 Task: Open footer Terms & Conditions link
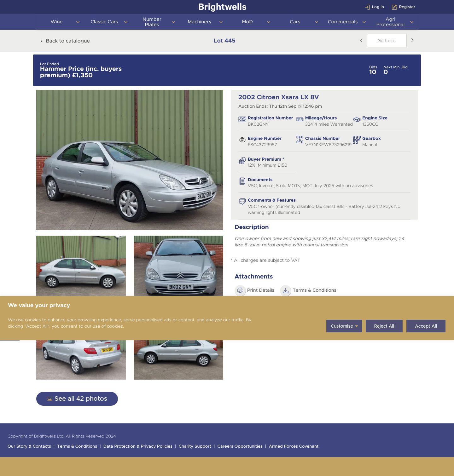77,446
